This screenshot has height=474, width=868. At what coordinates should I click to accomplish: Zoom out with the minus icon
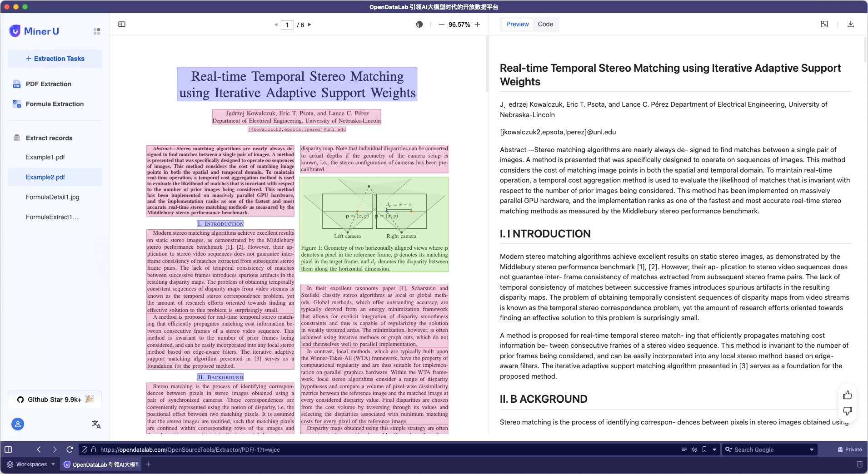441,25
